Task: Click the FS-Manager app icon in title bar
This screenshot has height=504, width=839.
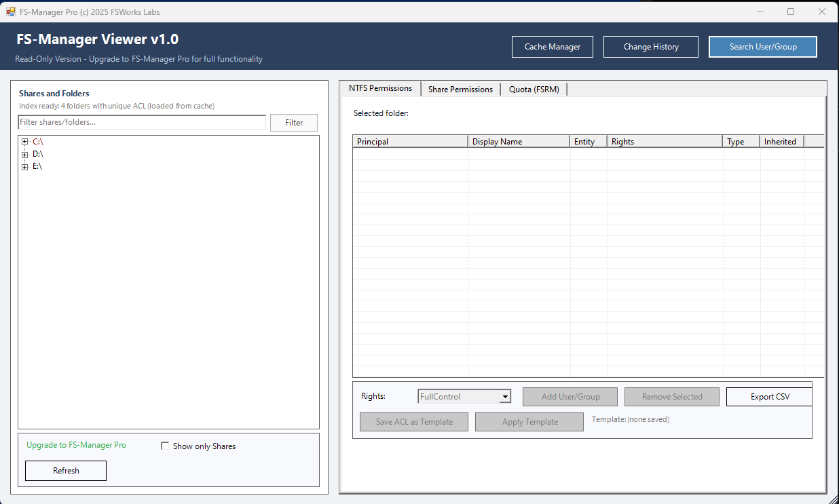Action: click(11, 12)
